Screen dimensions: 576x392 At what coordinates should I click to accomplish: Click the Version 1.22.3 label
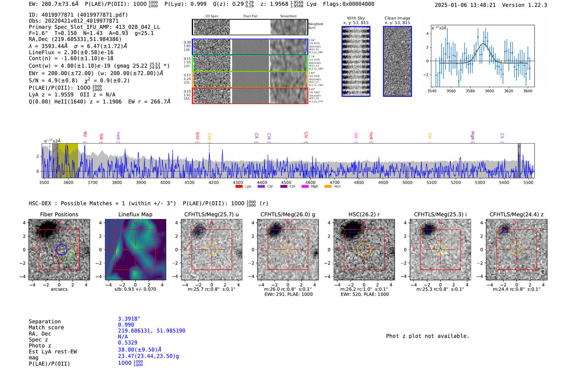(x=524, y=5)
